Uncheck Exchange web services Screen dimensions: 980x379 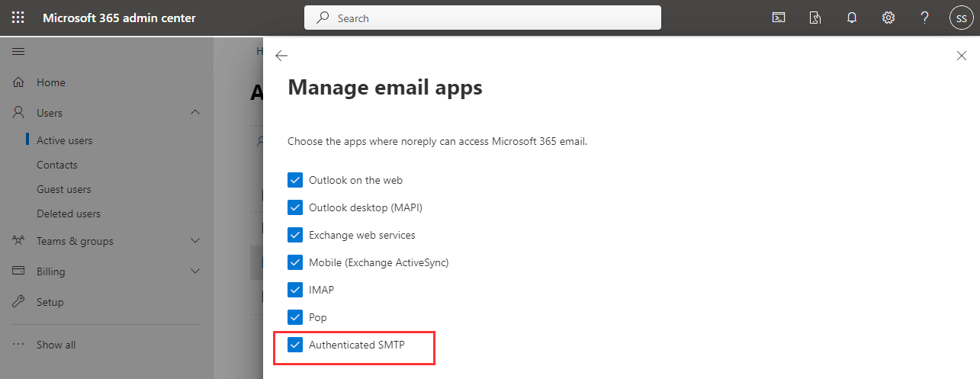(295, 235)
